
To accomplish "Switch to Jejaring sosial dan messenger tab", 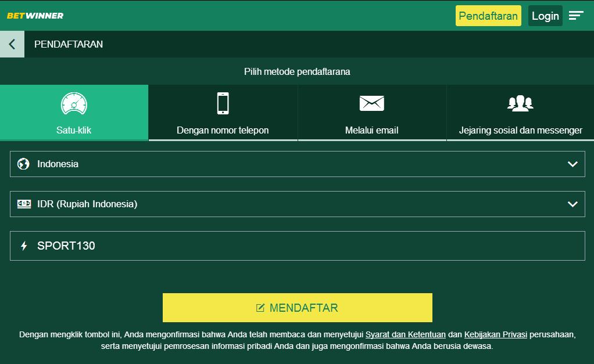I will click(521, 113).
